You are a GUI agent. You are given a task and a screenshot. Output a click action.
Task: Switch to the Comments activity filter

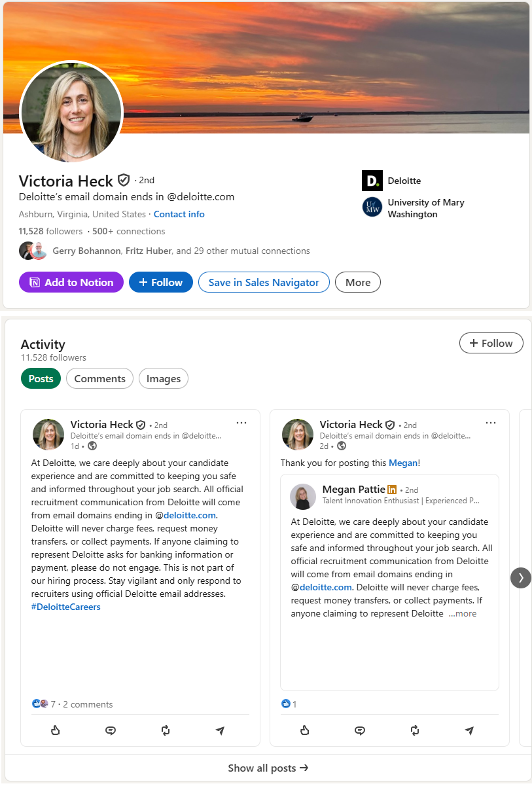tap(99, 379)
